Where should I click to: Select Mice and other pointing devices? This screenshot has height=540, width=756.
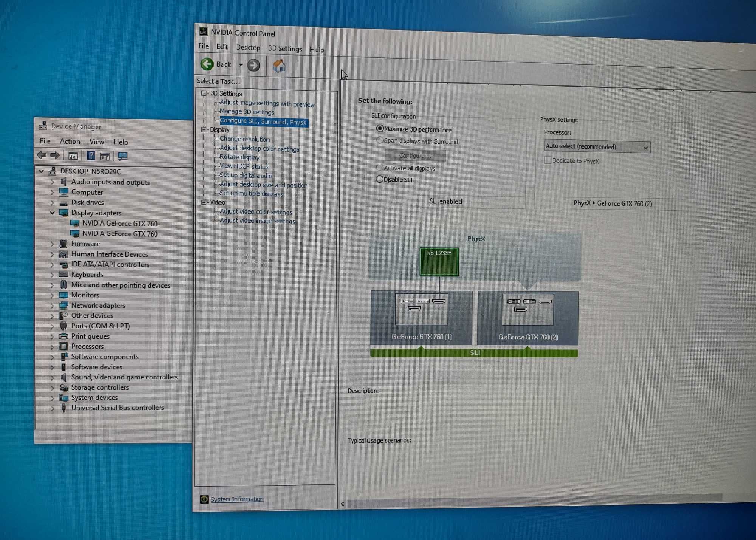(121, 285)
